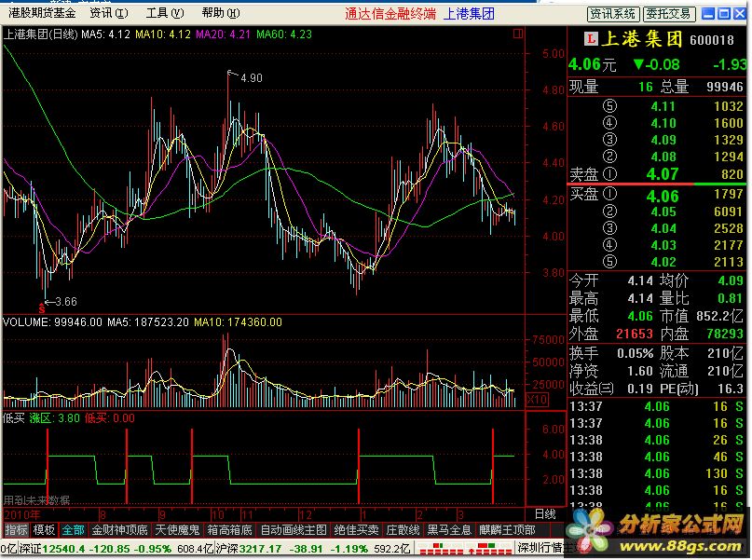
Task: Click the X10 volume scale box
Action: pos(537,399)
